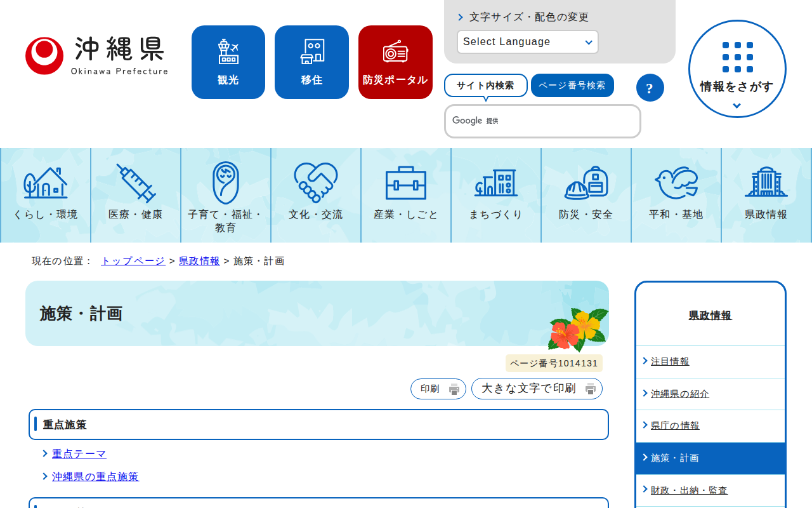Select 平和・基地 dove category

676,196
